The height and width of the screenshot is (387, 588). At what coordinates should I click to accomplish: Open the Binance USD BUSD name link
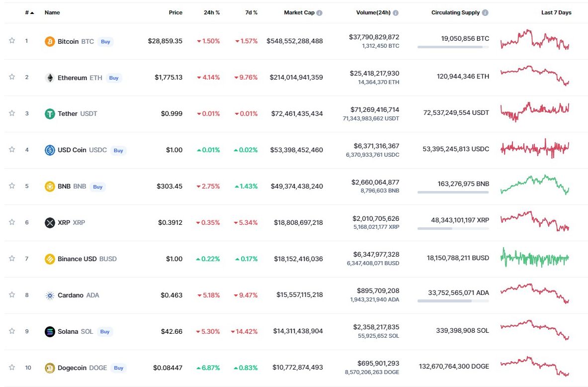pyautogui.click(x=87, y=259)
